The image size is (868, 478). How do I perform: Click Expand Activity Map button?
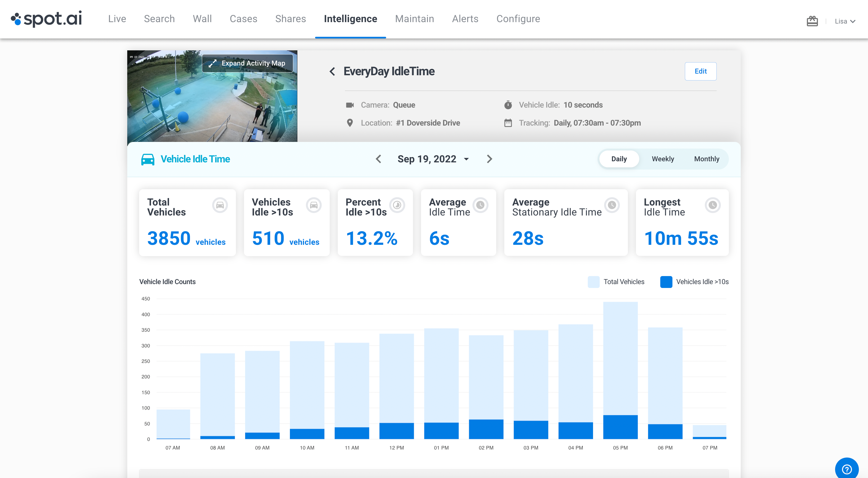click(248, 63)
